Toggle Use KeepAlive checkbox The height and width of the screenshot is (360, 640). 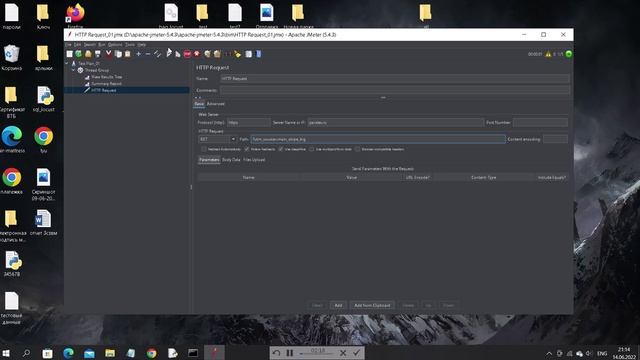point(281,149)
